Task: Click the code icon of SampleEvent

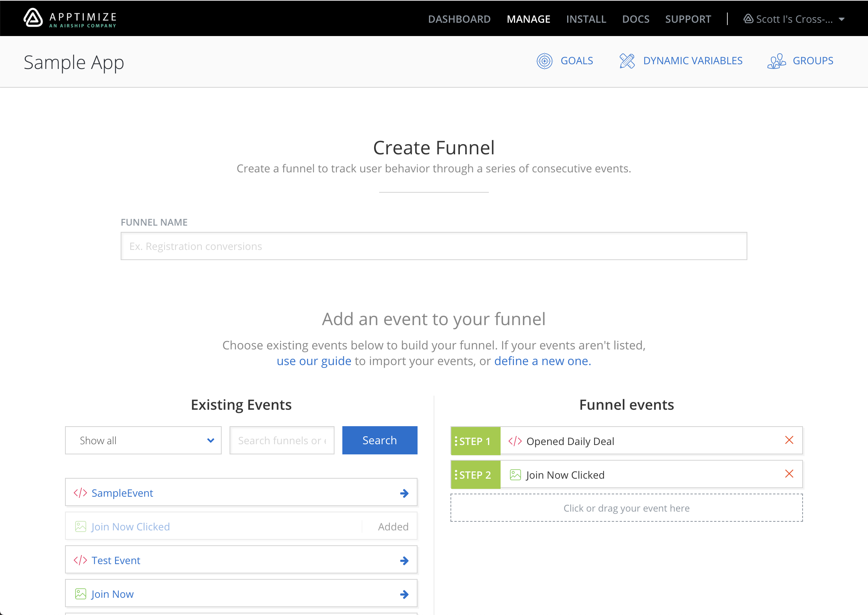Action: 80,493
